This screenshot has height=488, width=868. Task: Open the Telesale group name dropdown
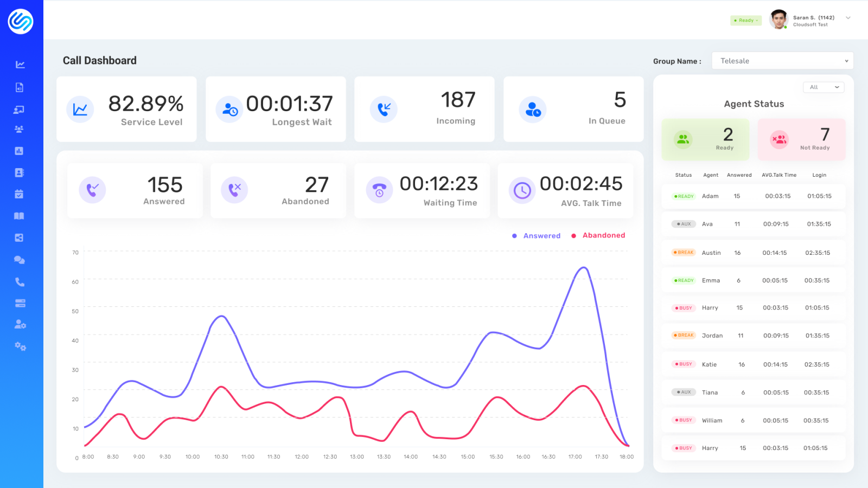(x=782, y=60)
